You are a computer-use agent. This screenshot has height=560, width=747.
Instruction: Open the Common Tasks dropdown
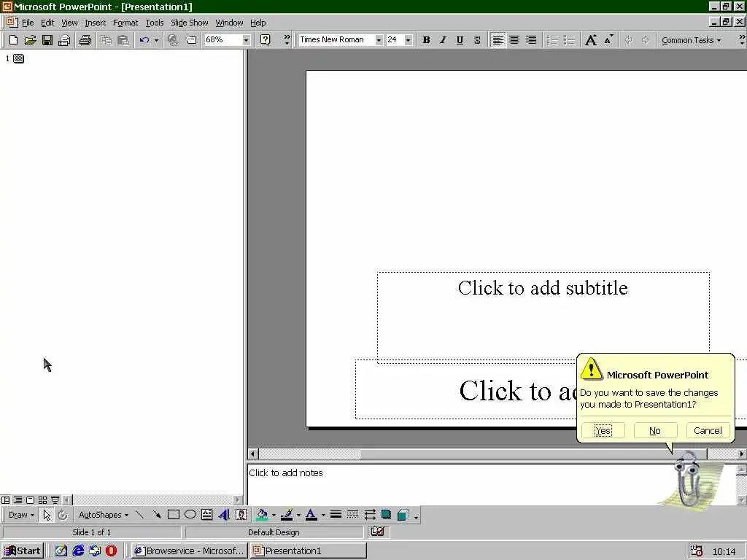[x=691, y=41]
